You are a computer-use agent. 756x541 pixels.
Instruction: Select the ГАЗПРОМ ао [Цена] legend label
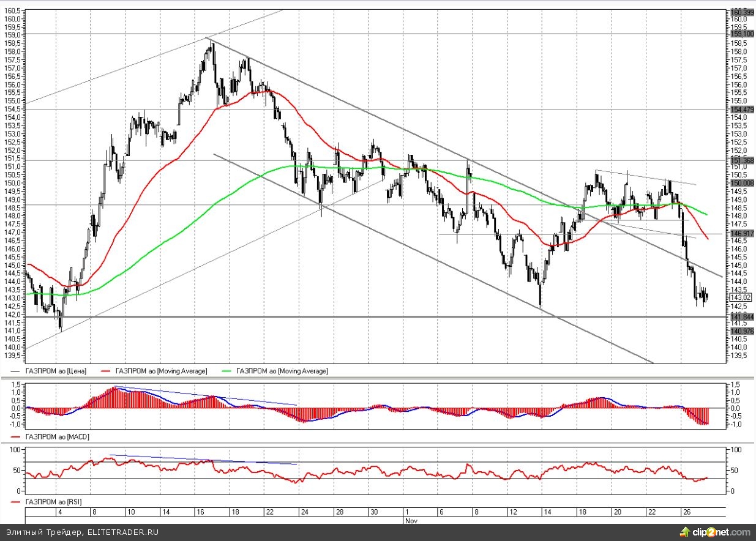[x=56, y=371]
